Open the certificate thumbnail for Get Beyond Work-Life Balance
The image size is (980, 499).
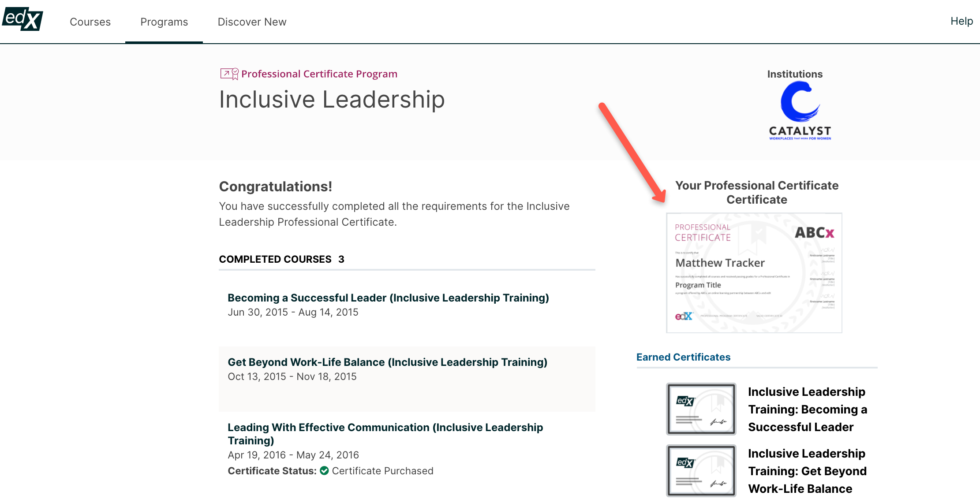pos(701,470)
